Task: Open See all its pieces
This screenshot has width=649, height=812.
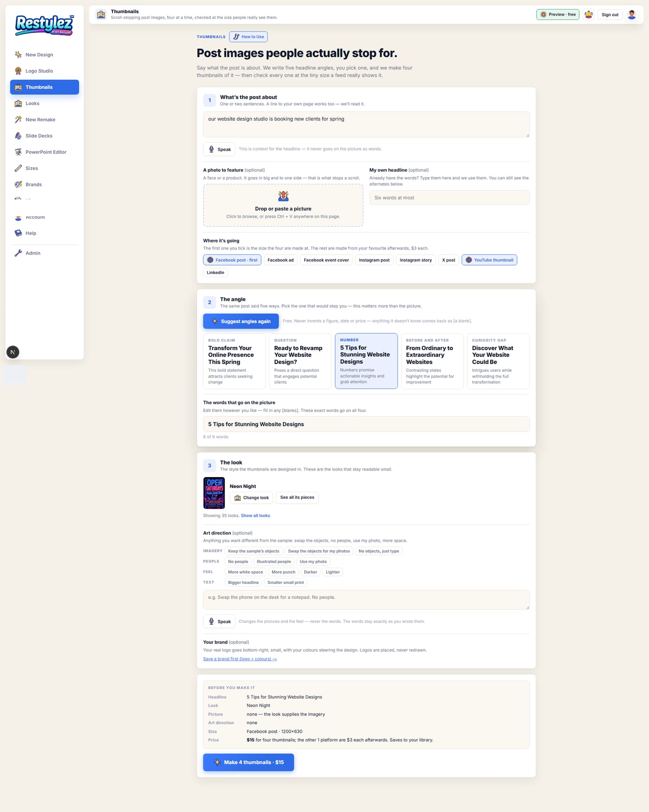Action: click(x=297, y=497)
